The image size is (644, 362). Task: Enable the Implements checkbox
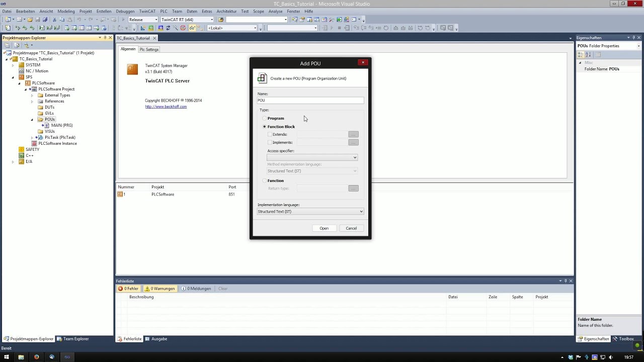pyautogui.click(x=270, y=142)
